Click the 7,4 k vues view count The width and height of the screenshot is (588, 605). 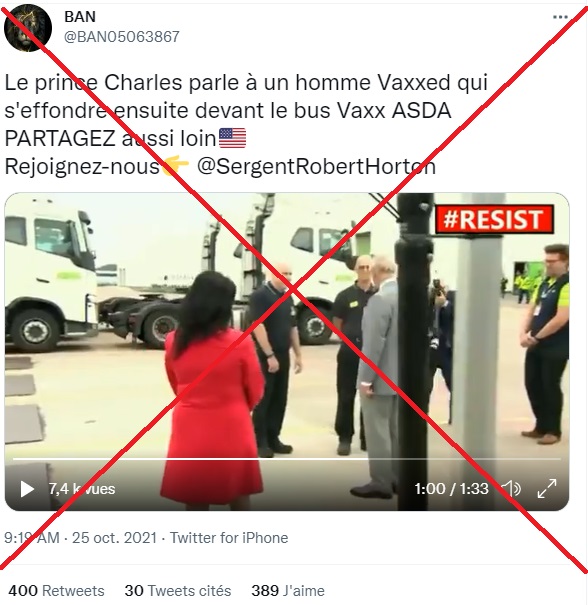(x=82, y=489)
